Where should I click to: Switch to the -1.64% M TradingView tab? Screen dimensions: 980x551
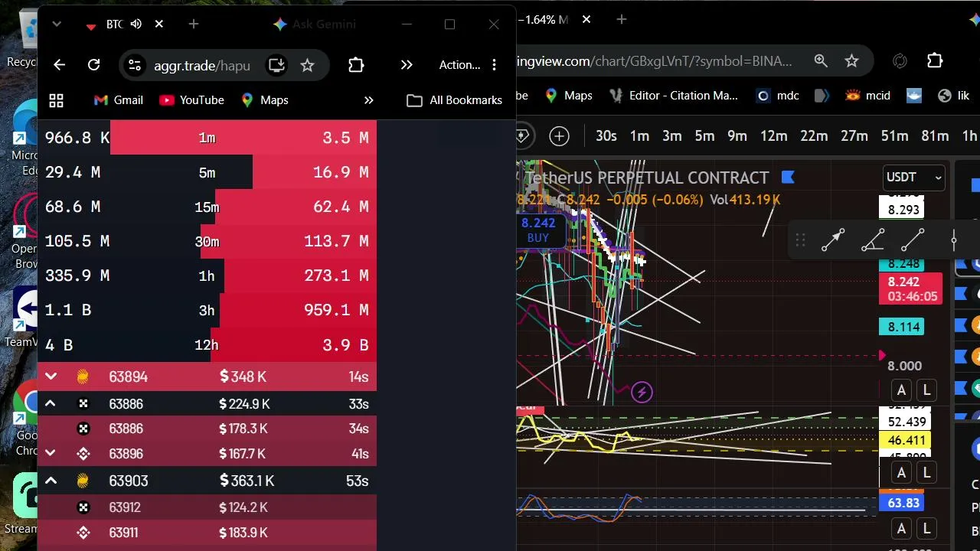[x=545, y=20]
